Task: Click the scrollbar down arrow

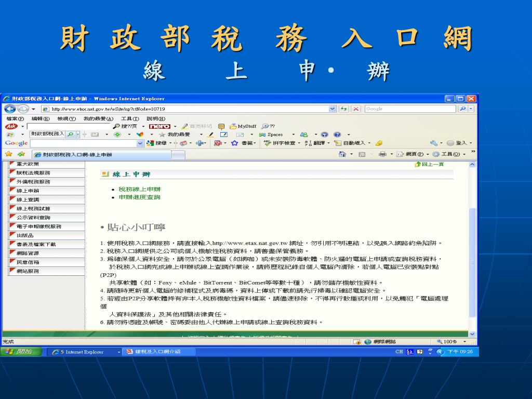Action: coord(472,335)
